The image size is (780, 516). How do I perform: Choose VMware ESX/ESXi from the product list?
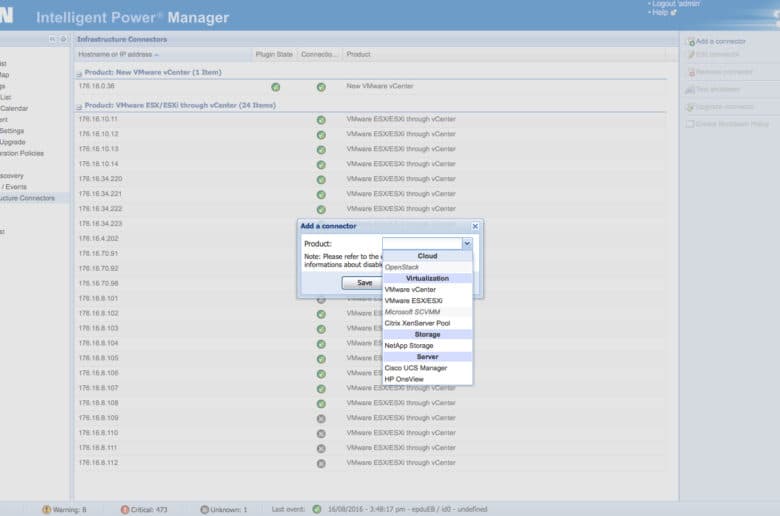427,301
